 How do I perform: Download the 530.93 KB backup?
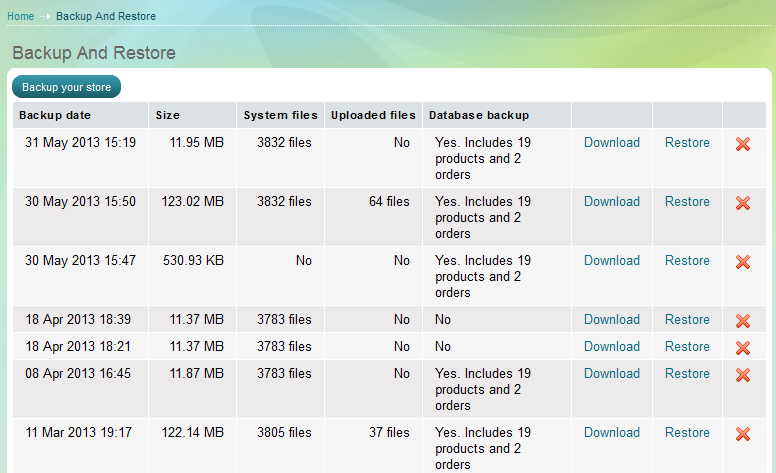(x=611, y=261)
